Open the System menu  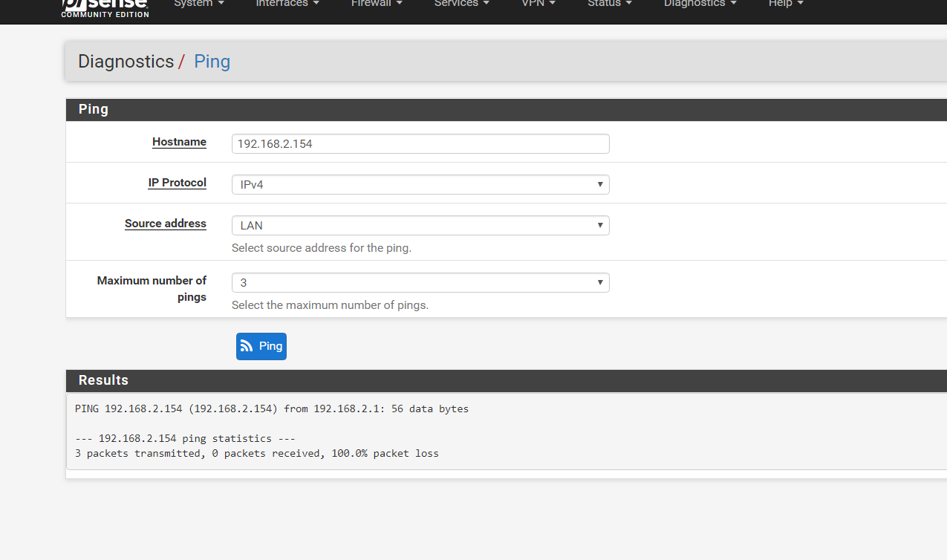(x=198, y=4)
